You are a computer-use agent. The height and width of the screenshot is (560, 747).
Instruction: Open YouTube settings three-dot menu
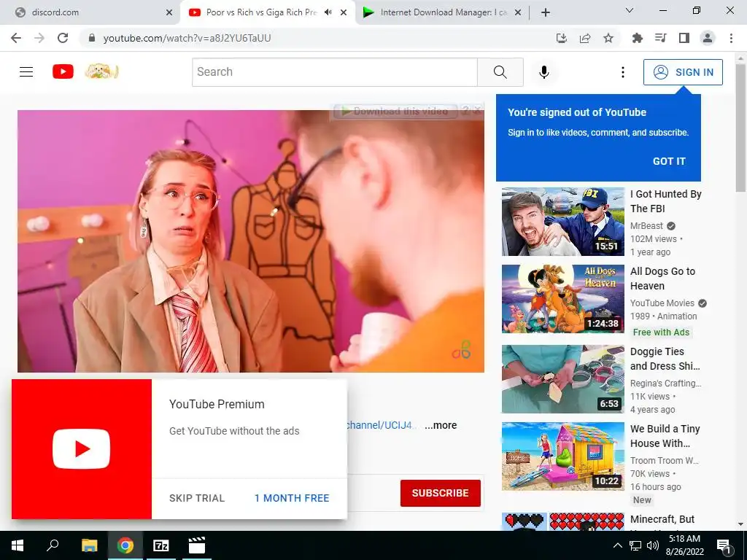(623, 72)
